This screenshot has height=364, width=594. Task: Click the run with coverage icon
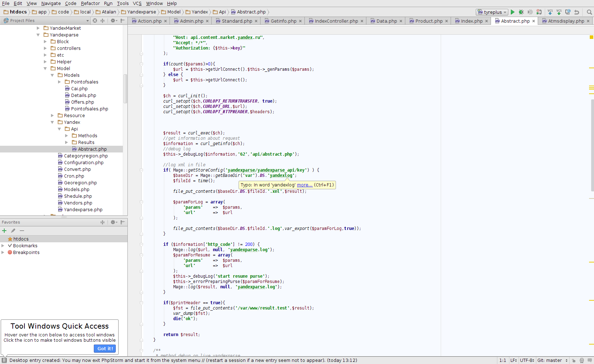(x=530, y=12)
